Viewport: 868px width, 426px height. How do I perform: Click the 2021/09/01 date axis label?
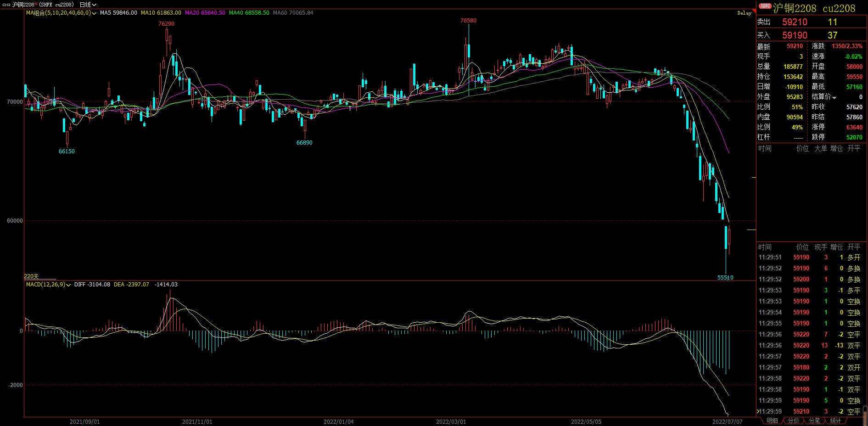(x=84, y=421)
